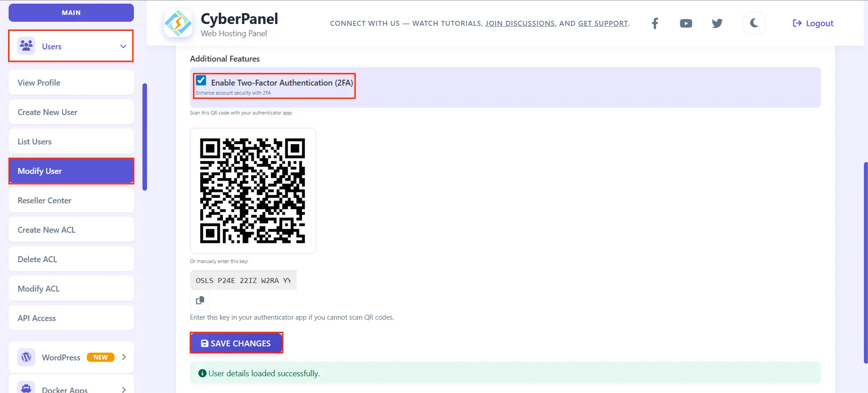Click the 'Web Hosting Panel' subtitle
This screenshot has width=868, height=393.
click(x=234, y=34)
